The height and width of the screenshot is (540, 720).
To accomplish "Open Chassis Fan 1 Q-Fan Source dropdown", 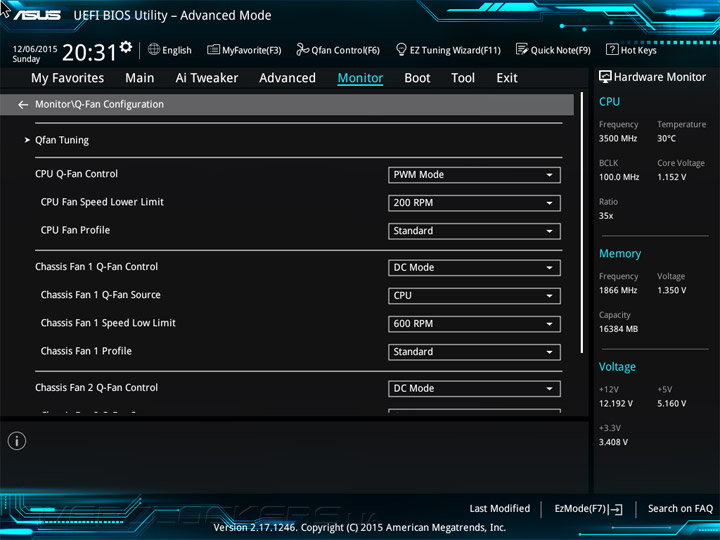I will 474,296.
